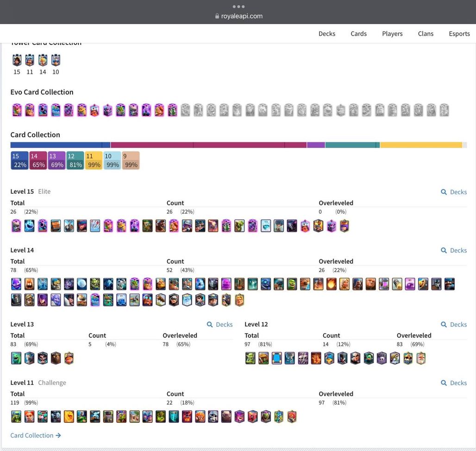
Task: Open the champion card in Level 13 row
Action: click(69, 358)
